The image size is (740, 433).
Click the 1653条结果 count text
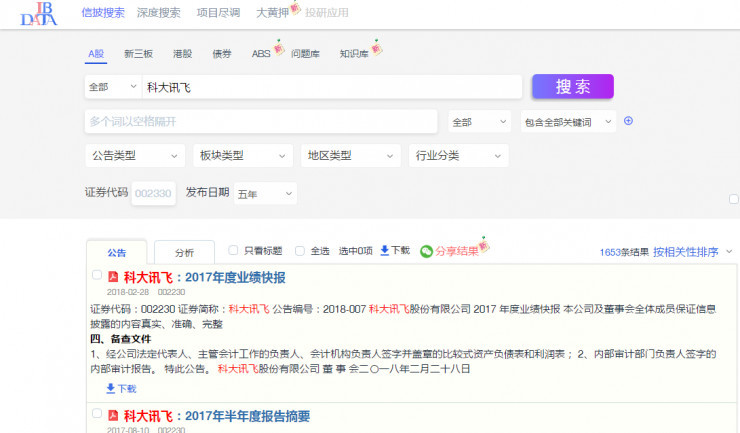(624, 252)
